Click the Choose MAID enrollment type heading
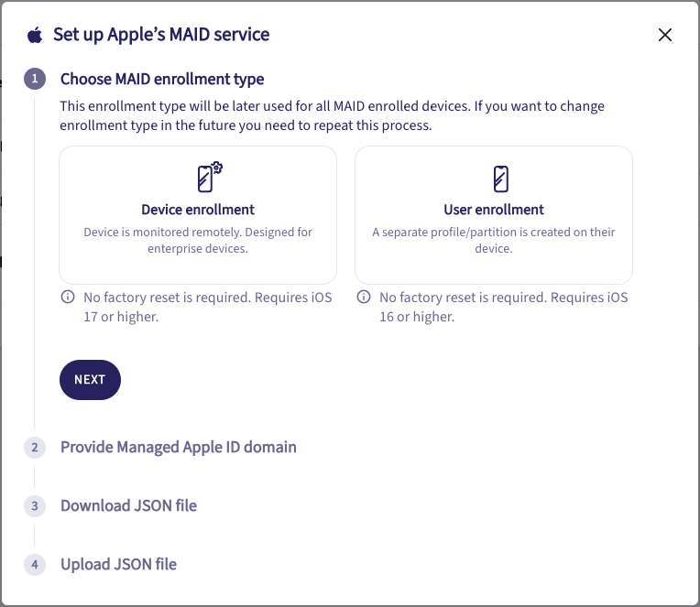This screenshot has width=700, height=607. click(x=162, y=79)
